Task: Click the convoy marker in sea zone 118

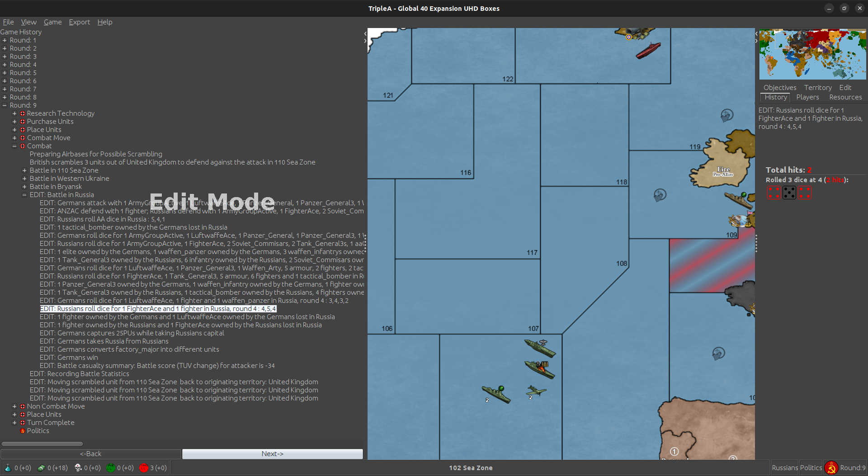Action: [660, 195]
